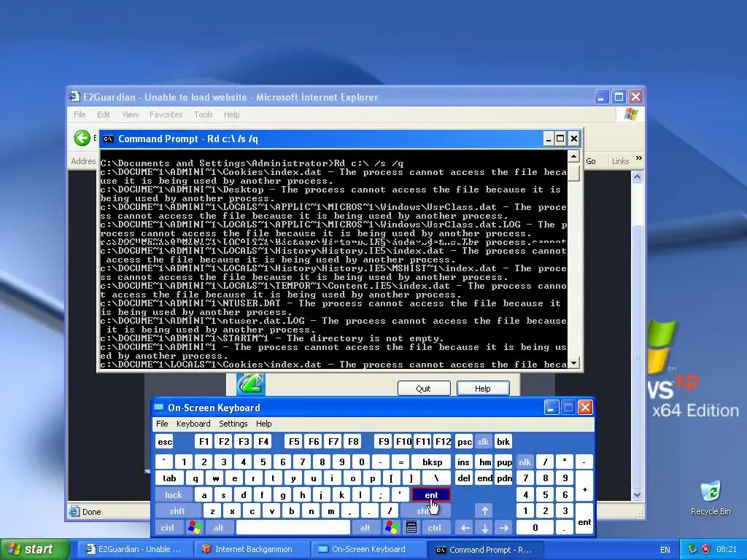Switch to Command Prompt taskbar button
Image resolution: width=747 pixels, height=560 pixels.
coord(484,549)
